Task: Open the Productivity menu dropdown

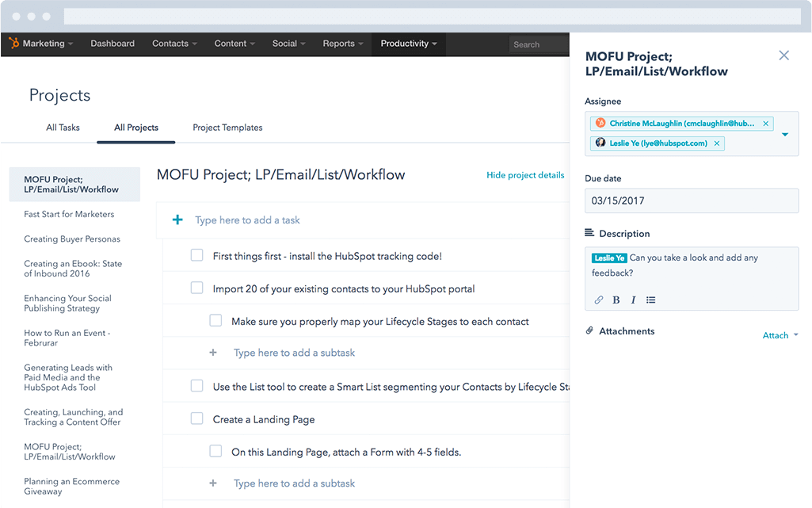Action: click(408, 44)
